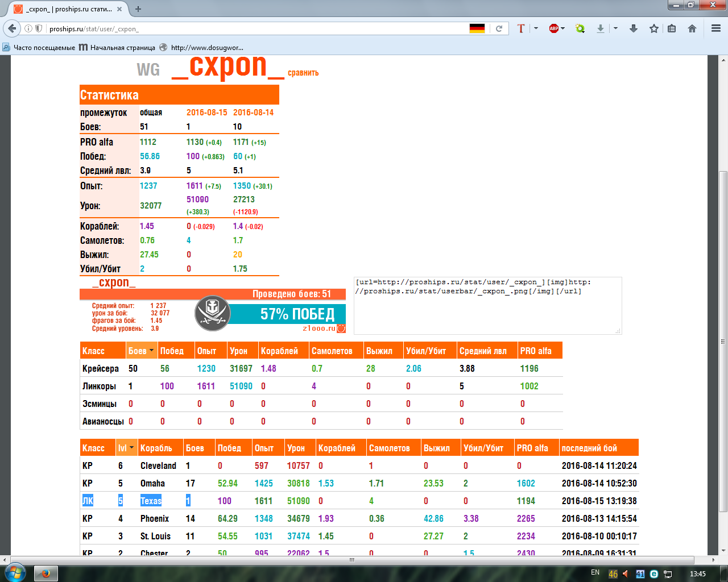Go back with the browser back arrow
This screenshot has width=728, height=582.
click(x=12, y=28)
